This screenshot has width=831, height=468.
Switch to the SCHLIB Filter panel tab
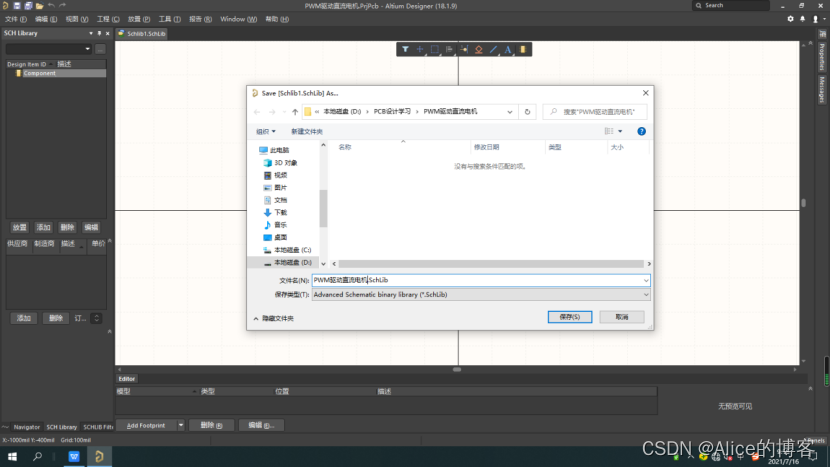[98, 427]
